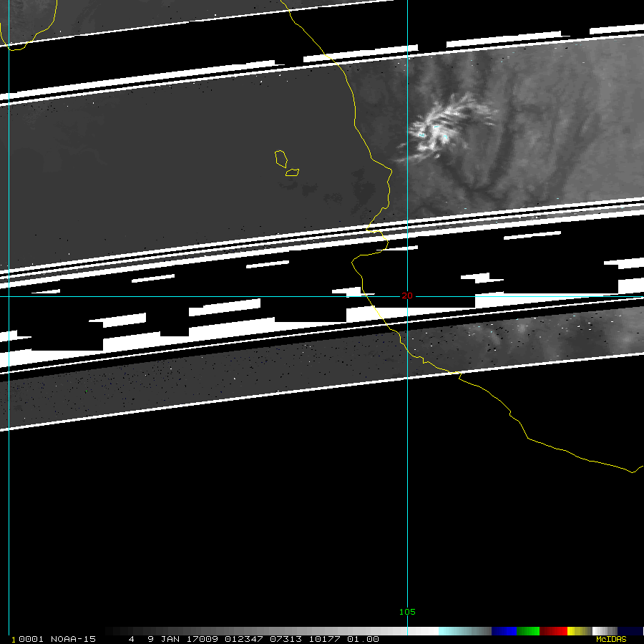
Task: Click the 17009 Julian day text
Action: 204,639
